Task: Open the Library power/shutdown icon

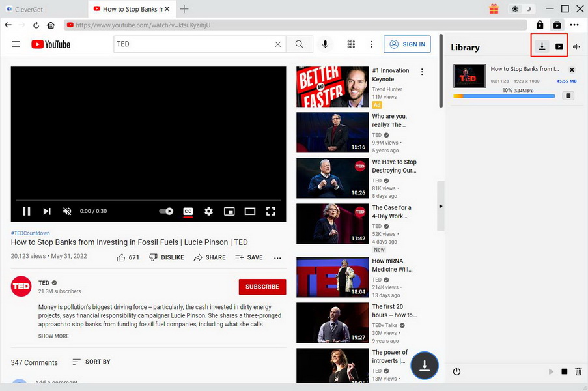Action: 456,371
